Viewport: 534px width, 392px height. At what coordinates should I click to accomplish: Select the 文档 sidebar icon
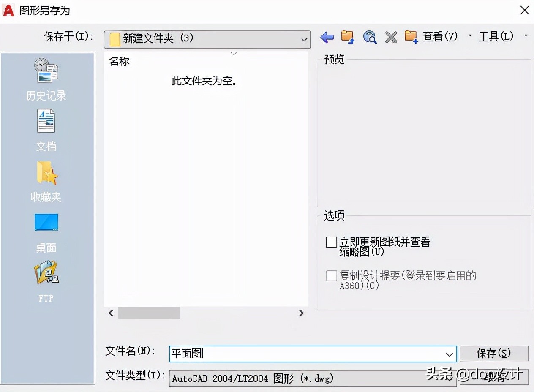(x=46, y=121)
